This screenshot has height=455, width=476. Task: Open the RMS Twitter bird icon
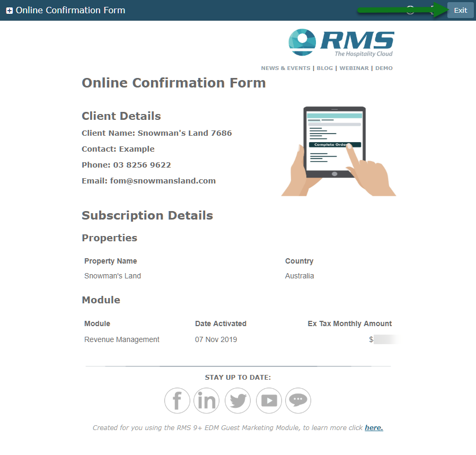237,400
